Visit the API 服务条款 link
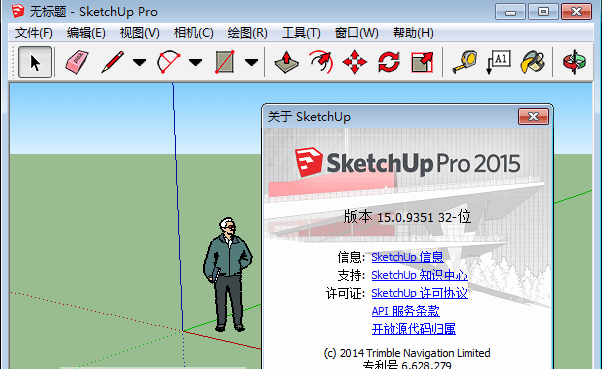602x369 pixels. pos(405,311)
